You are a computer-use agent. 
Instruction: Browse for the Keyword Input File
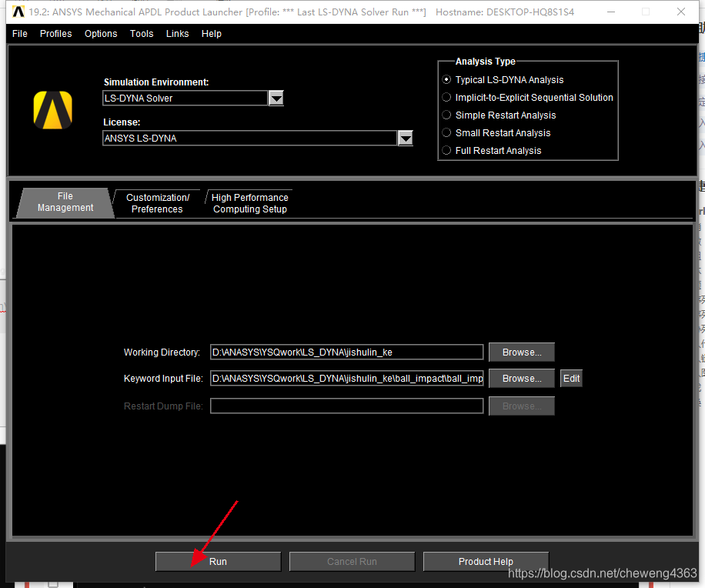click(x=522, y=379)
